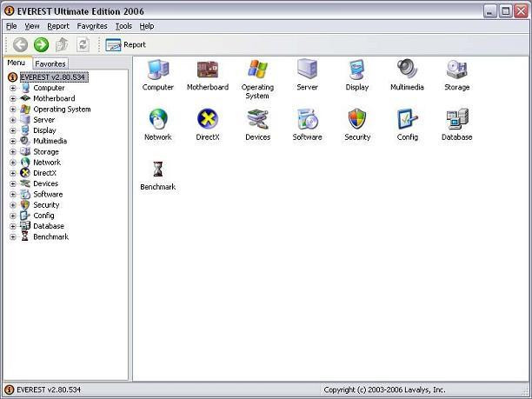Viewport: 532px width, 399px height.
Task: Select Server in the sidebar tree
Action: (x=43, y=120)
